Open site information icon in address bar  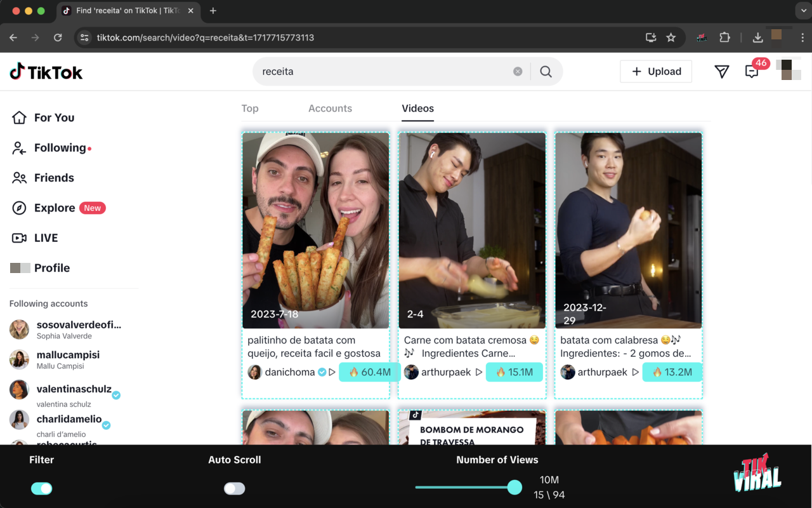84,37
